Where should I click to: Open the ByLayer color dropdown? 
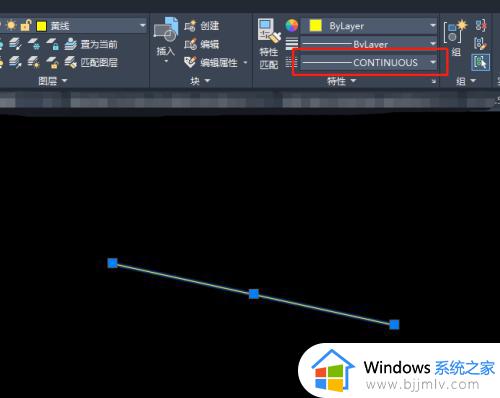(x=369, y=26)
